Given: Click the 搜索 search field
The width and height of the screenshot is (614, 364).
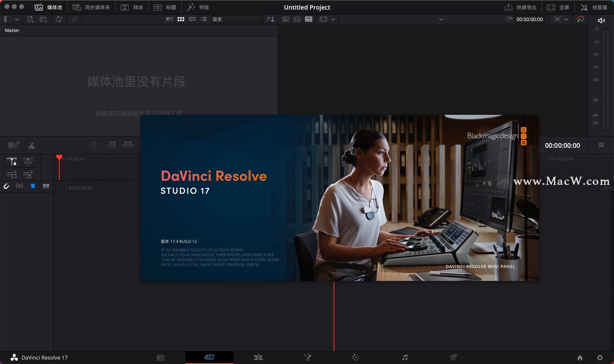Looking at the screenshot, I should pyautogui.click(x=237, y=19).
